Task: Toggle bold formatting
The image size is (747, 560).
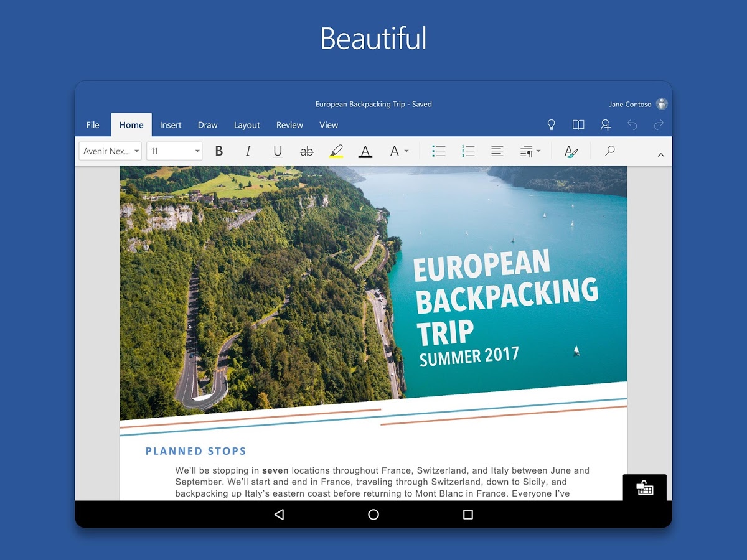Action: point(218,151)
